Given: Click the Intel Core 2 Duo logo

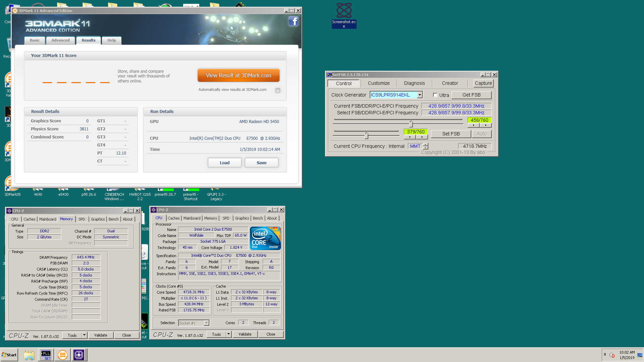Looking at the screenshot, I should tap(265, 238).
